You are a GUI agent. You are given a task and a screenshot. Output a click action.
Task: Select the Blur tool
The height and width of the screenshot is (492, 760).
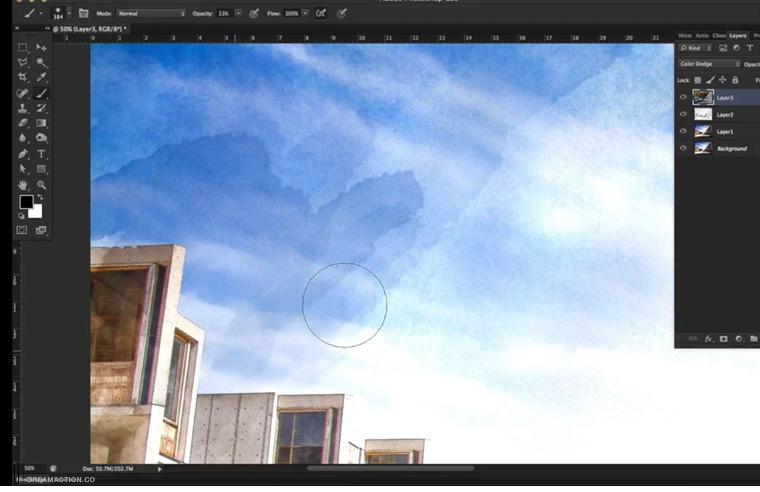[x=22, y=138]
